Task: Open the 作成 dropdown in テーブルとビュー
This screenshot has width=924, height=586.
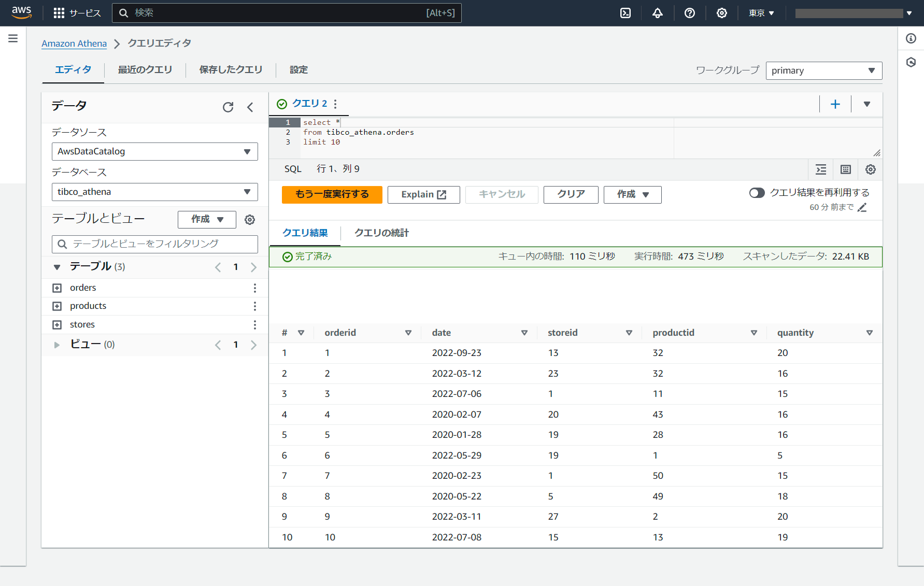Action: tap(207, 220)
